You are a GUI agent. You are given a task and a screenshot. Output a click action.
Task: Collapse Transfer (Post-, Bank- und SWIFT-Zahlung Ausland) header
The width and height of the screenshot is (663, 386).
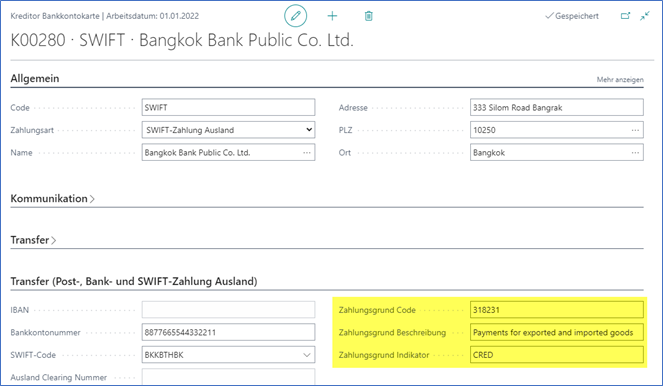(134, 282)
